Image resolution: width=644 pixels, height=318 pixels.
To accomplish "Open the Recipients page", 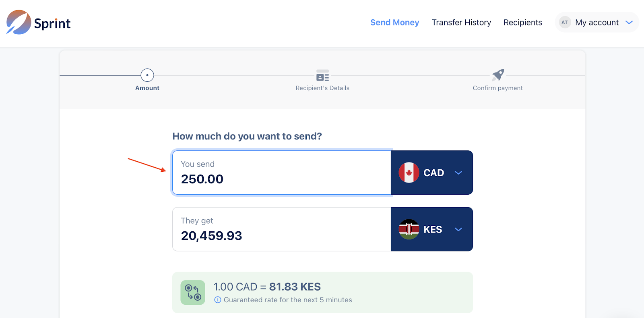I will tap(522, 23).
